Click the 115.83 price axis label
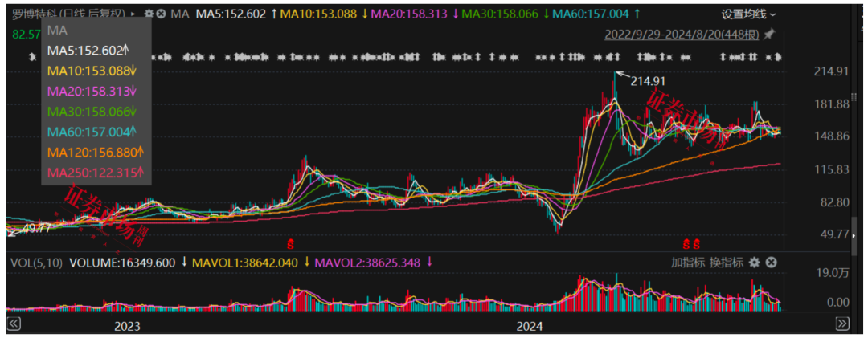Image resolution: width=868 pixels, height=338 pixels. (x=833, y=169)
